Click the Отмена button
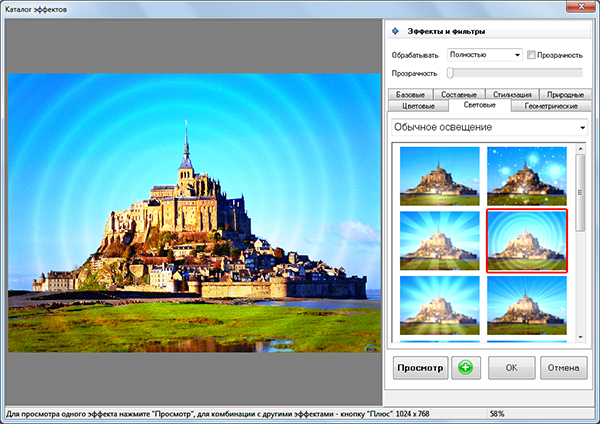Viewport: 600px width, 424px height. pos(562,368)
